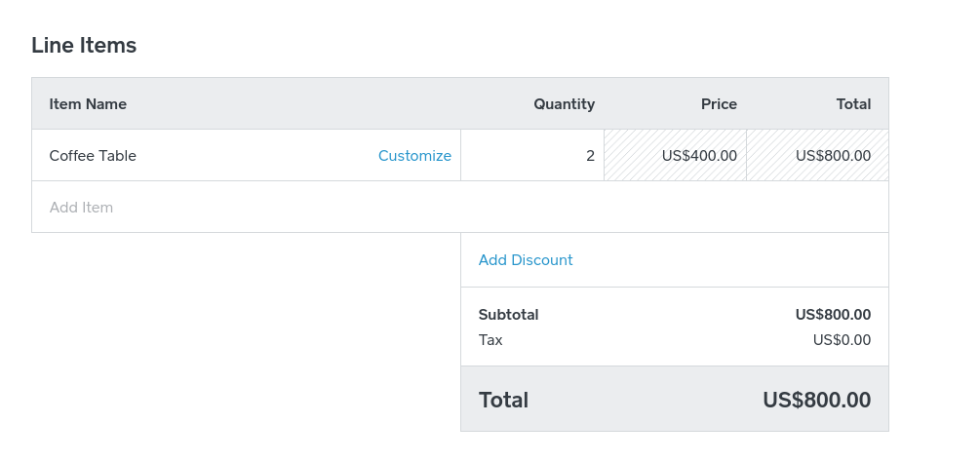Click the bold Total label at bottom
This screenshot has height=462, width=980.
(x=503, y=400)
